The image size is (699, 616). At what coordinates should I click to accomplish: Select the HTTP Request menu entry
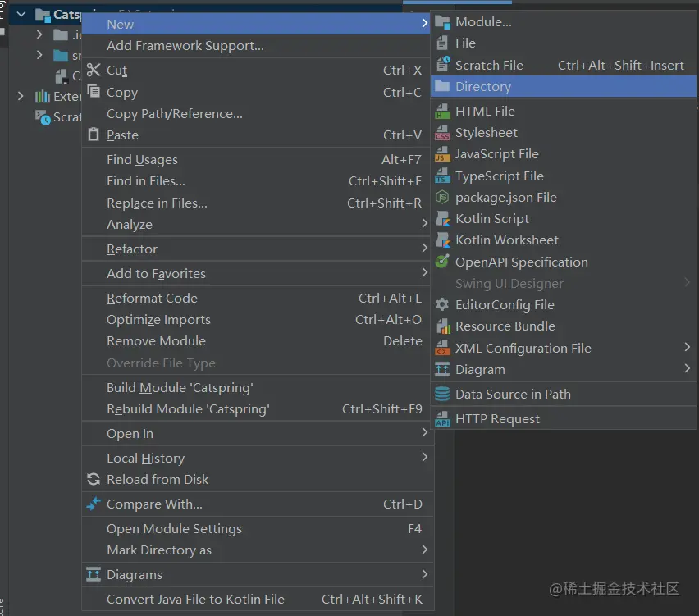tap(564, 418)
